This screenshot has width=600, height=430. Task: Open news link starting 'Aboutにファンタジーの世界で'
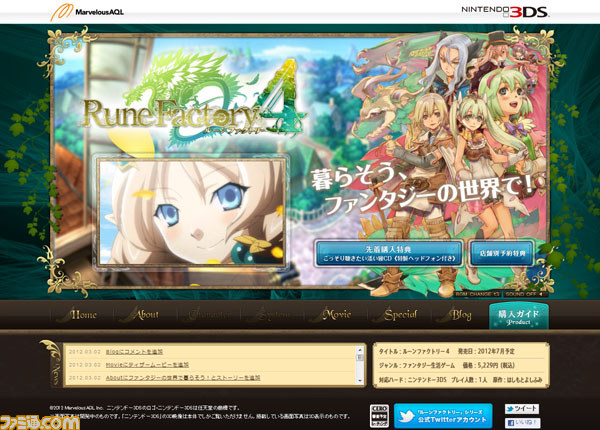coord(183,378)
